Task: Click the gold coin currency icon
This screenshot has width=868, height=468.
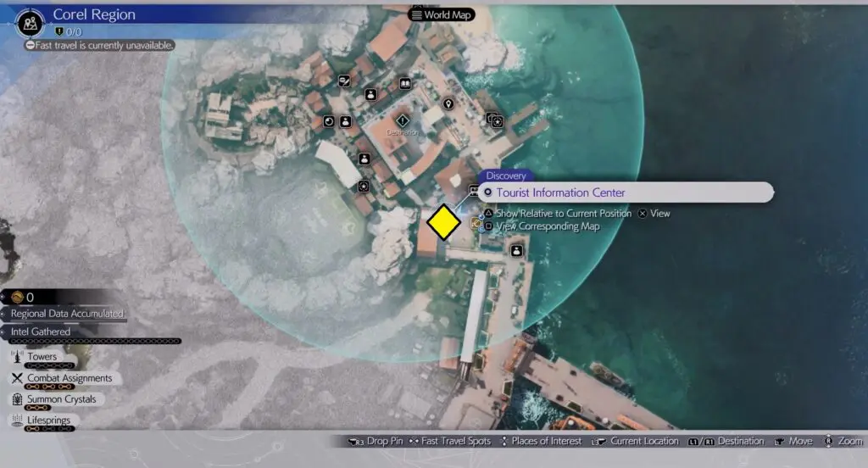Action: (16, 298)
